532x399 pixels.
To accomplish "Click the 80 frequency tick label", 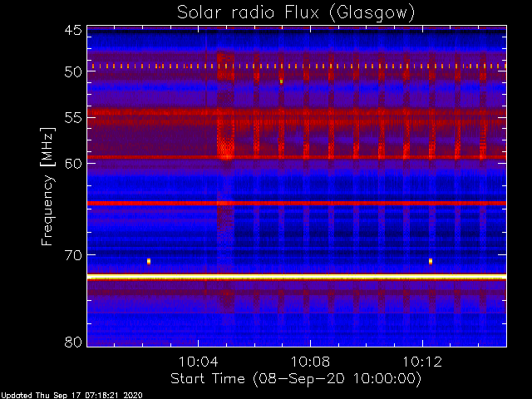I will point(73,342).
